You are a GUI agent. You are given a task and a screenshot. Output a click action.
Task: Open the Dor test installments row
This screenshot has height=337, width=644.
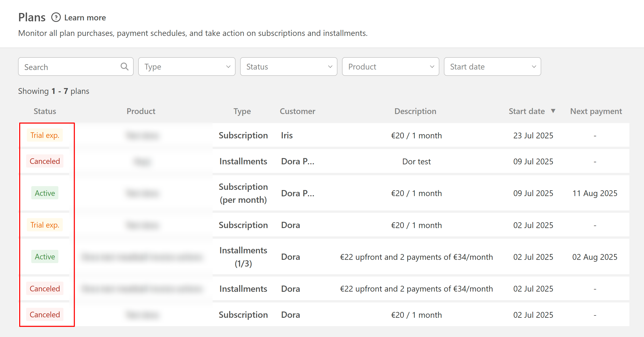click(416, 162)
